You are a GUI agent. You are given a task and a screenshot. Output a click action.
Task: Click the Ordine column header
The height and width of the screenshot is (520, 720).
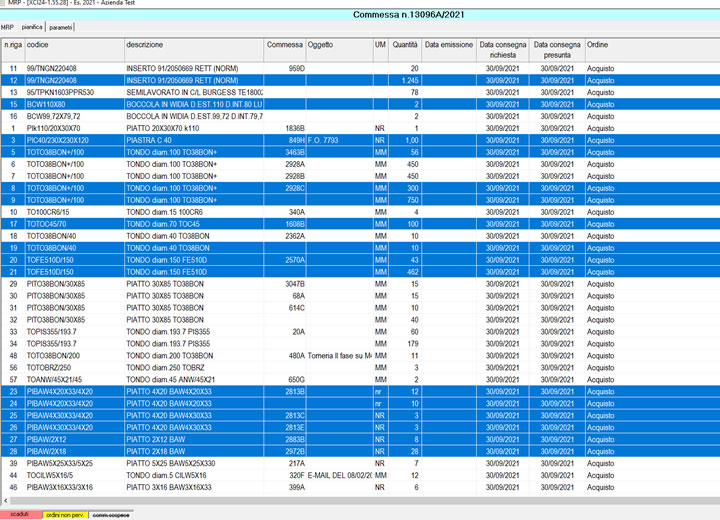[652, 50]
